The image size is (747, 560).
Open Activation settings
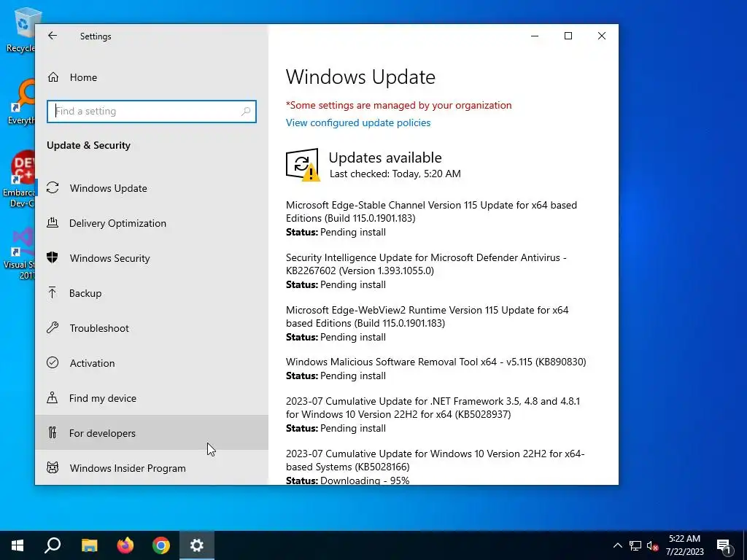(x=152, y=363)
